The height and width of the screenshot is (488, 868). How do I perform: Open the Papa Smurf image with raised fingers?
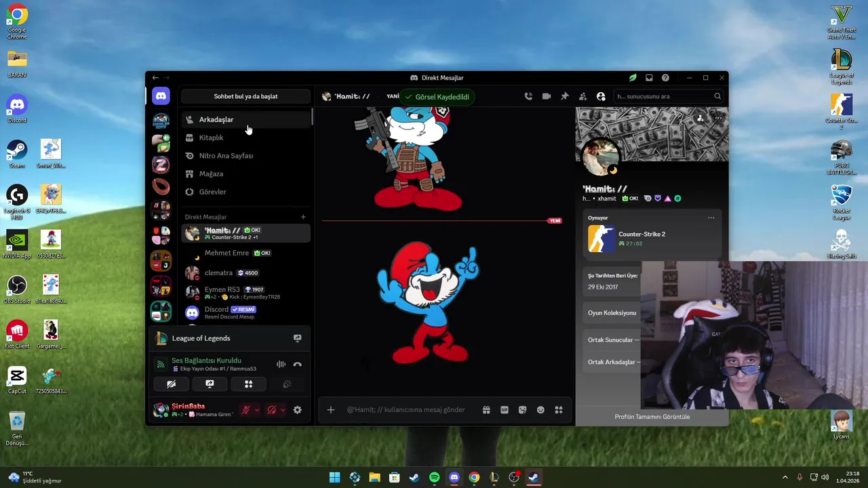[428, 304]
